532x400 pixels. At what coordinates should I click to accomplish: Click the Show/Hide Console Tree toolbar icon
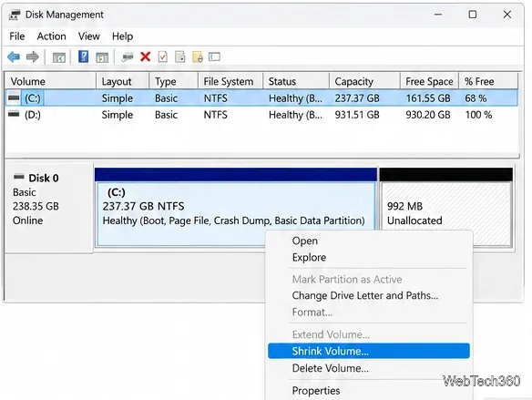point(58,57)
